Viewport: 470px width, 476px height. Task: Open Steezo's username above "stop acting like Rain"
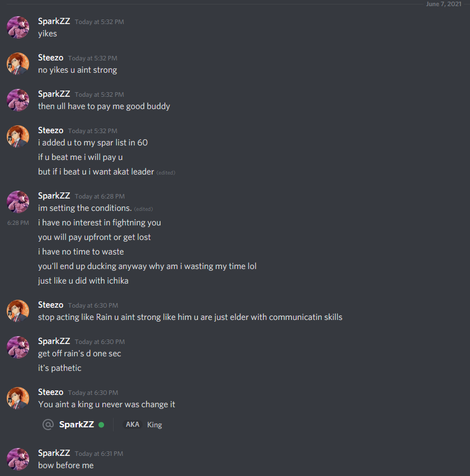pos(50,305)
